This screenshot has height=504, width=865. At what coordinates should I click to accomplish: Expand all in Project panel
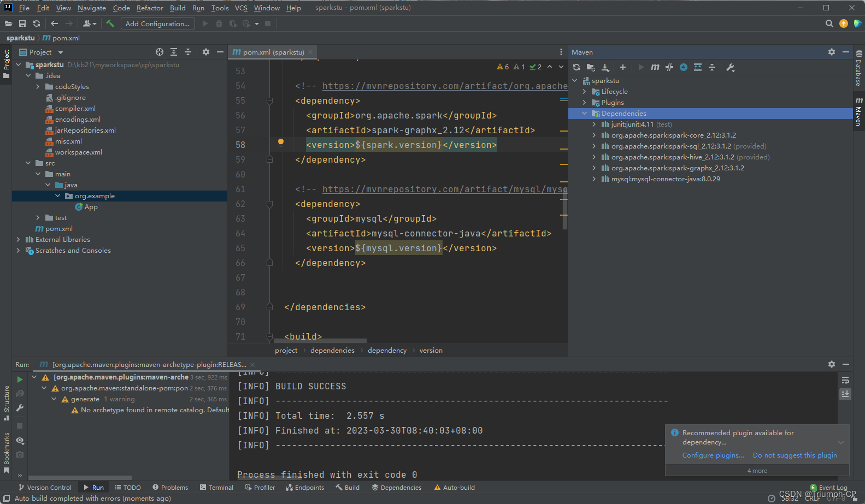pyautogui.click(x=174, y=52)
